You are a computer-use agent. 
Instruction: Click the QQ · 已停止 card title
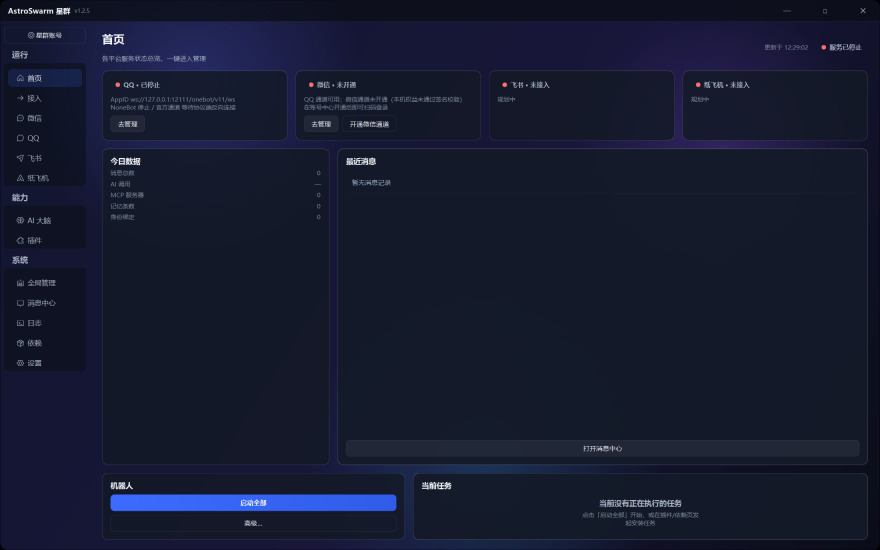pos(141,85)
